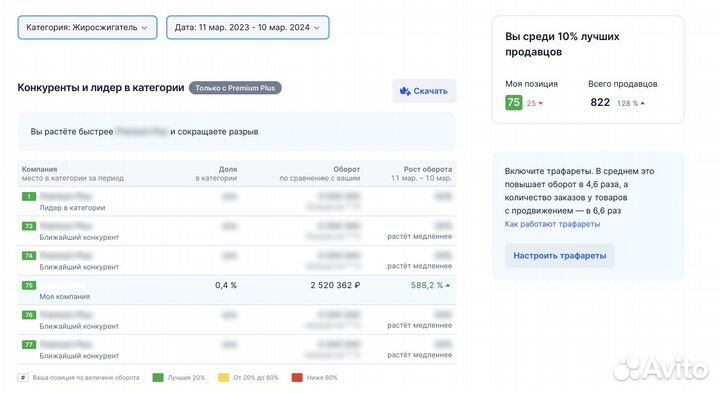720x394 pixels.
Task: Click the crown icon on the Скачать button
Action: 405,91
